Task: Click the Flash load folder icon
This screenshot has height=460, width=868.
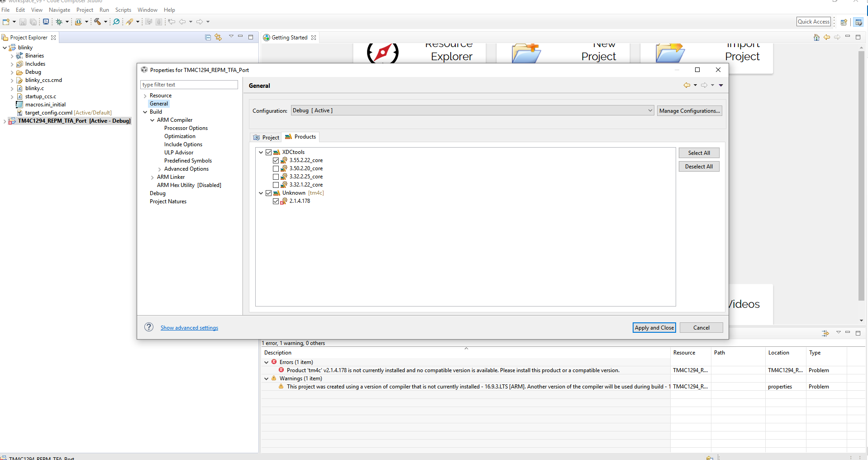Action: pyautogui.click(x=78, y=22)
